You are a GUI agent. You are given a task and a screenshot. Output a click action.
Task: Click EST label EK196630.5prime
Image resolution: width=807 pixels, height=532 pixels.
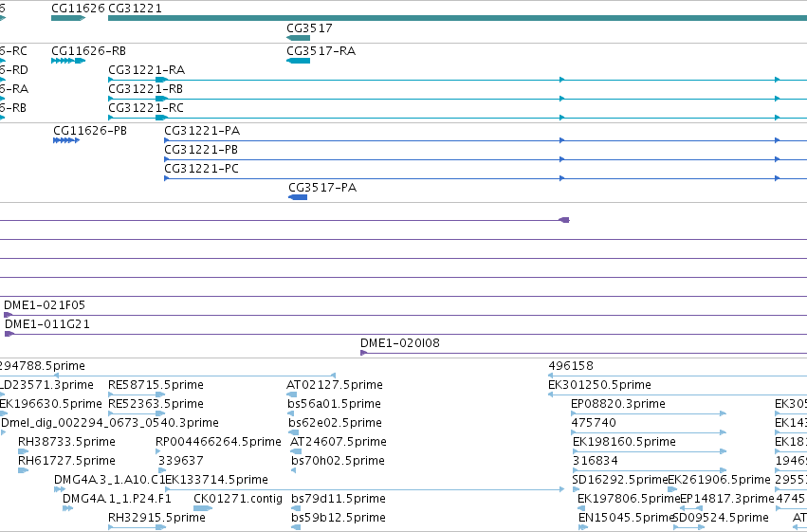[50, 404]
